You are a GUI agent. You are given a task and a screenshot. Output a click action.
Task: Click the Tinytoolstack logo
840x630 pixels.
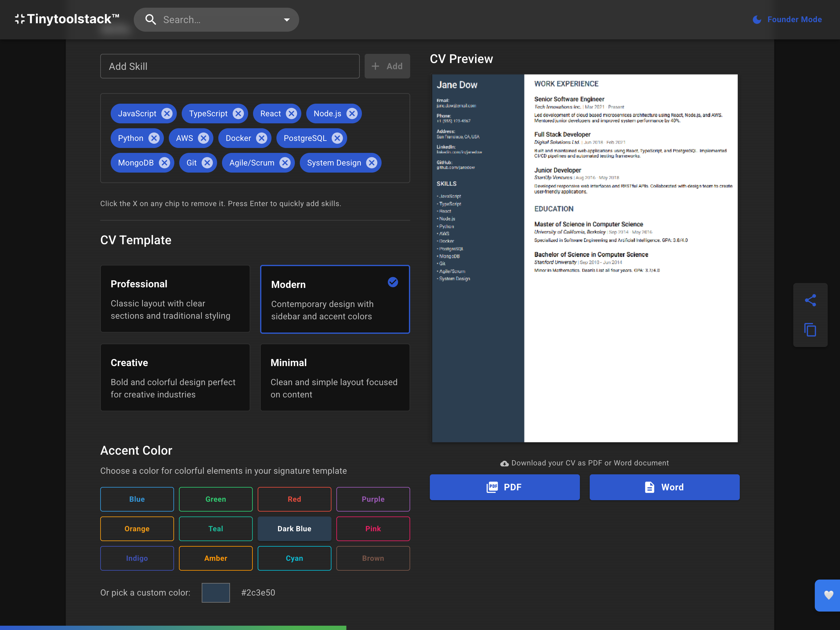67,19
